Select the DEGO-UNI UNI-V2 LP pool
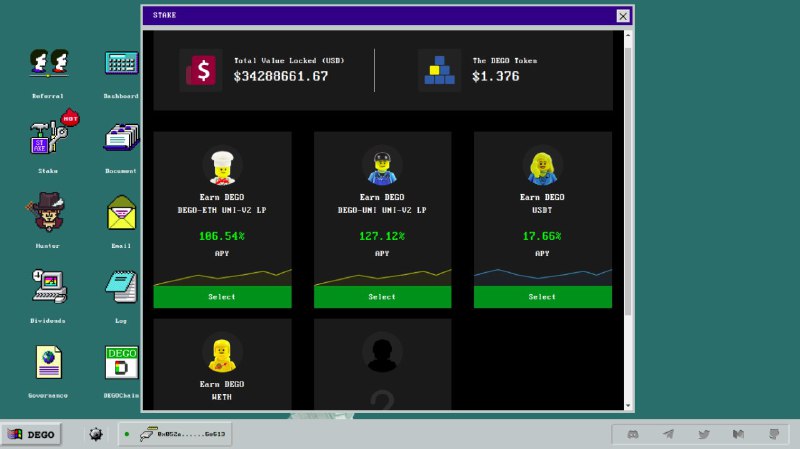This screenshot has width=800, height=449. [x=382, y=296]
